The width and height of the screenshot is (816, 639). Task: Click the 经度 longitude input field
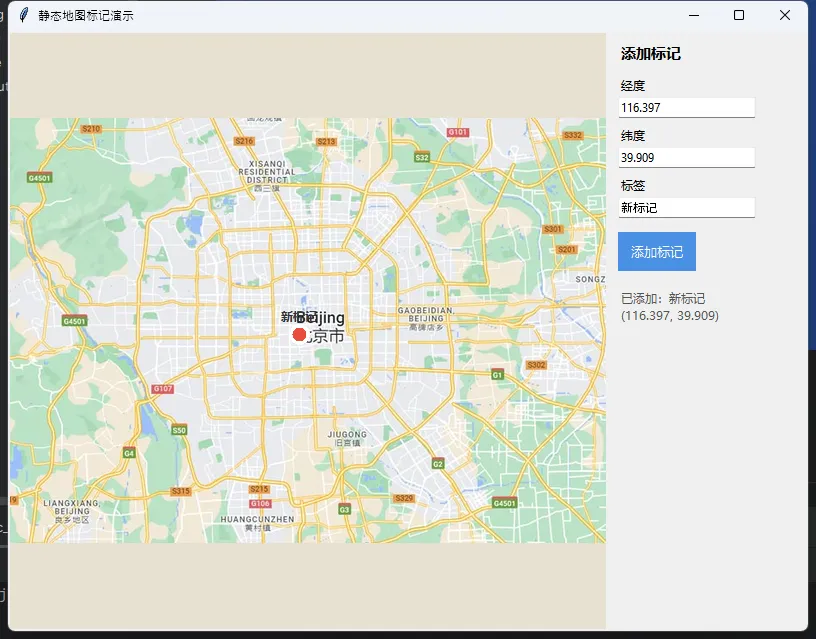click(686, 107)
